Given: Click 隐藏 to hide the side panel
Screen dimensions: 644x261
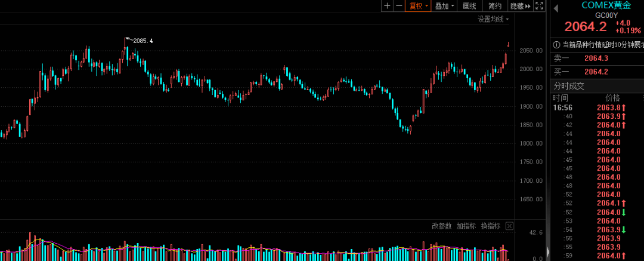Looking at the screenshot, I should (521, 6).
